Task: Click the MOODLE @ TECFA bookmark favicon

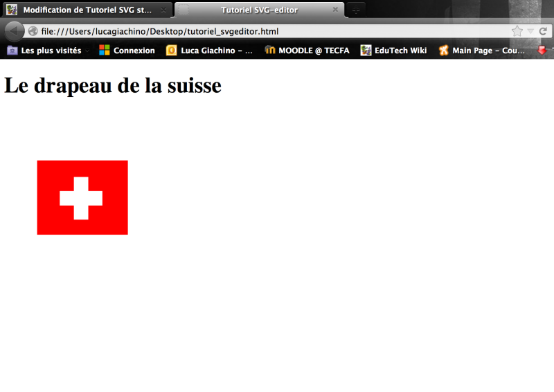Action: click(x=270, y=50)
